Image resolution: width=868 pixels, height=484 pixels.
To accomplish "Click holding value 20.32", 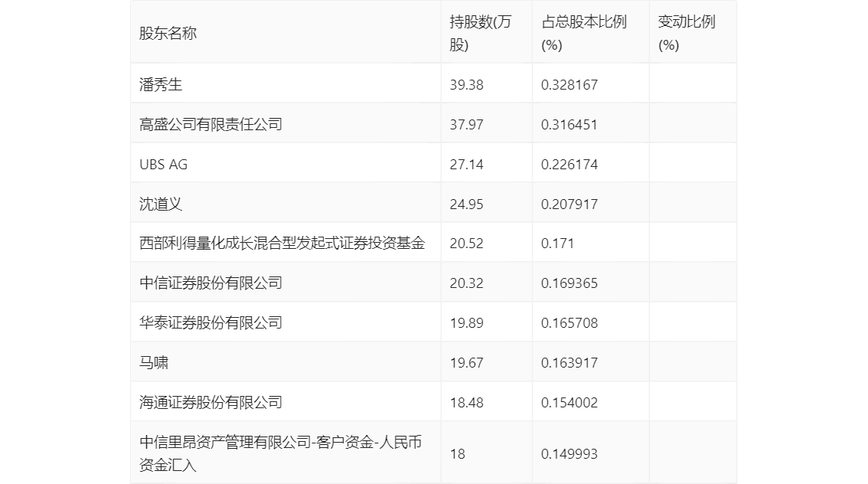I will coord(467,283).
